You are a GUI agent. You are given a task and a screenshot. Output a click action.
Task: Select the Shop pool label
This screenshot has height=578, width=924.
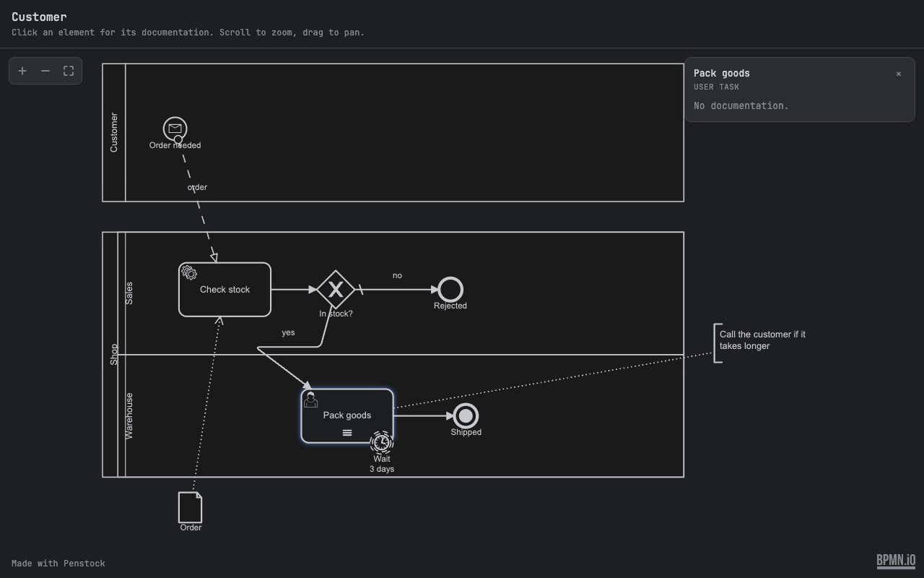(x=114, y=354)
